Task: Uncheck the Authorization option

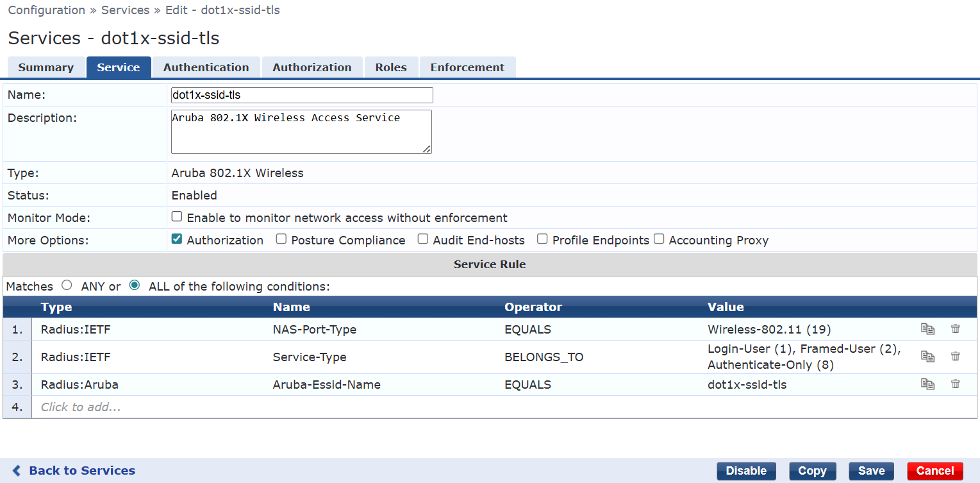Action: (177, 239)
